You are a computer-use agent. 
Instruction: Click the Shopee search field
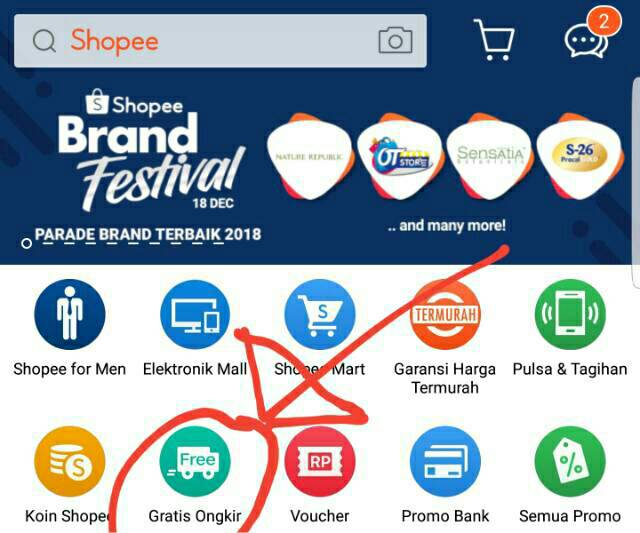pos(220,41)
